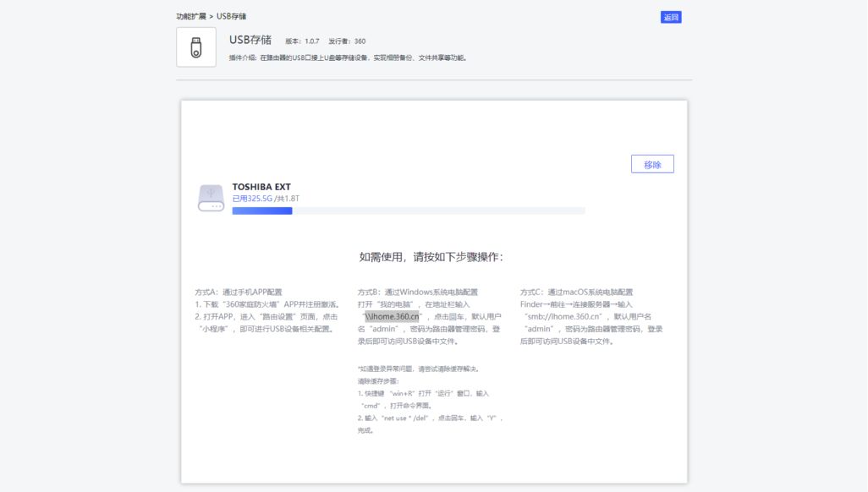Click the USB storage plugin icon

click(x=195, y=46)
